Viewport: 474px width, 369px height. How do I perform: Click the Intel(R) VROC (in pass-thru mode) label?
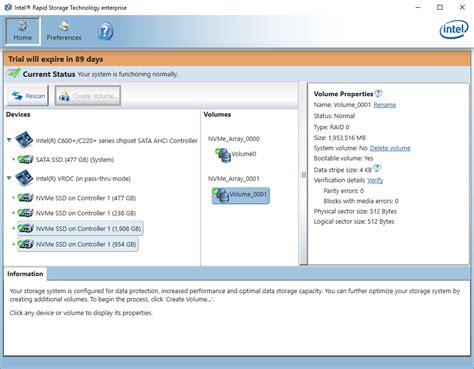83,179
